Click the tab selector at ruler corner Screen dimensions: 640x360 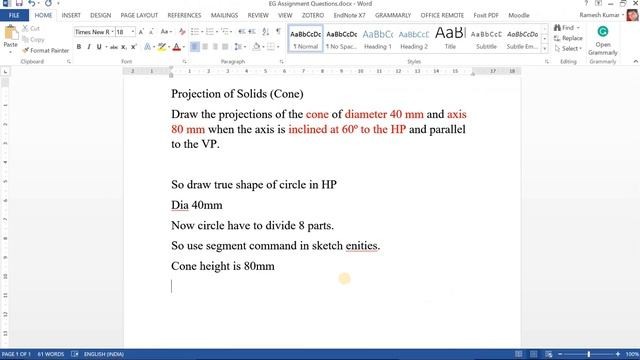(x=5, y=71)
